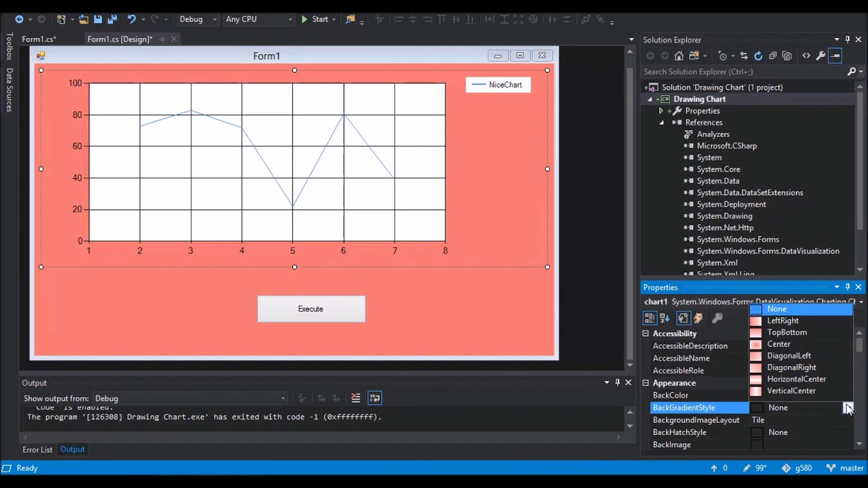Toggle word wrap in Output panel
This screenshot has height=488, width=868.
(x=375, y=398)
